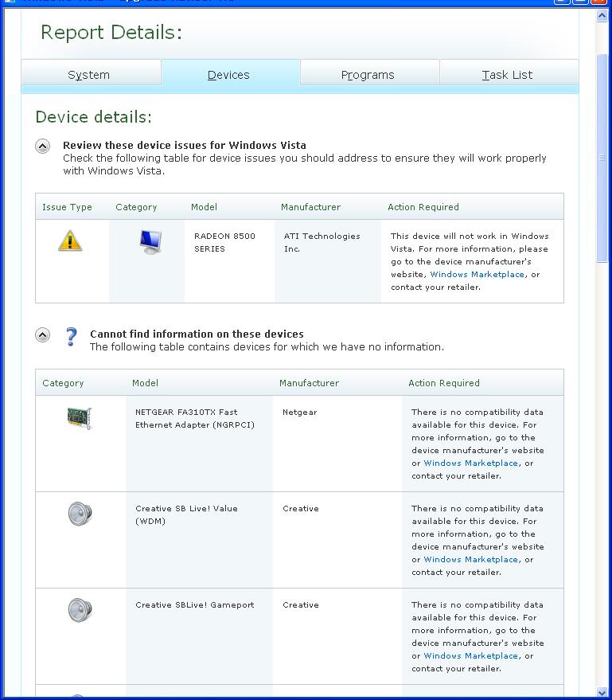The height and width of the screenshot is (700, 612).
Task: Collapse the device issues for Windows Vista section
Action: (42, 146)
